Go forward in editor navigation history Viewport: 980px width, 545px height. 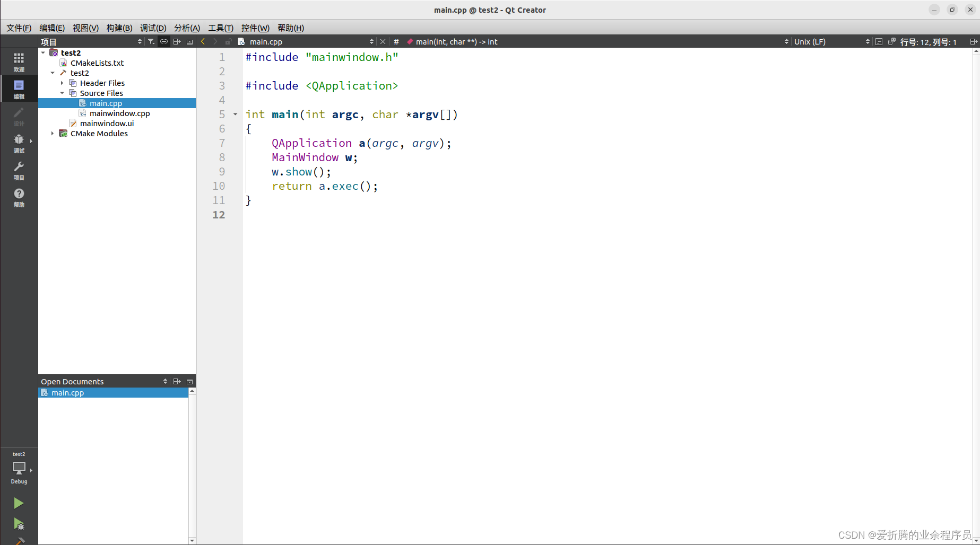pyautogui.click(x=215, y=41)
